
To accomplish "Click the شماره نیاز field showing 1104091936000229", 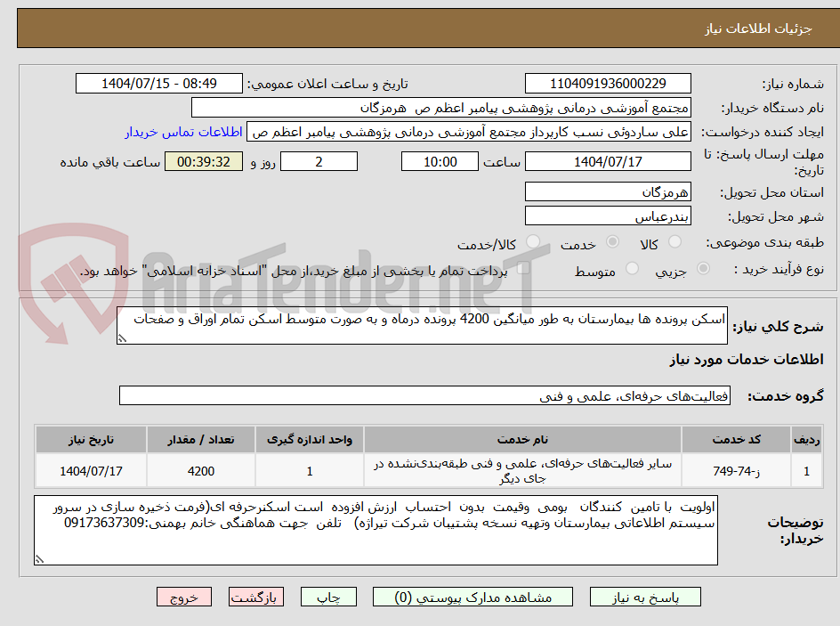I will pos(608,83).
